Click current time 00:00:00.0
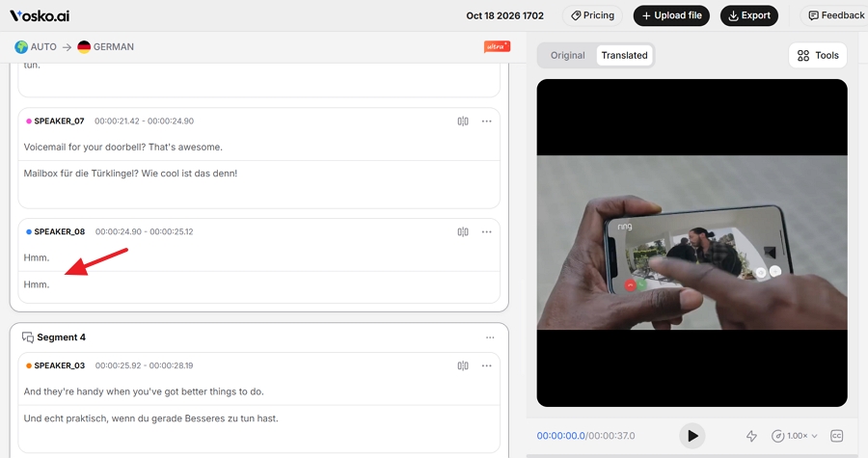Image resolution: width=868 pixels, height=458 pixels. point(560,436)
